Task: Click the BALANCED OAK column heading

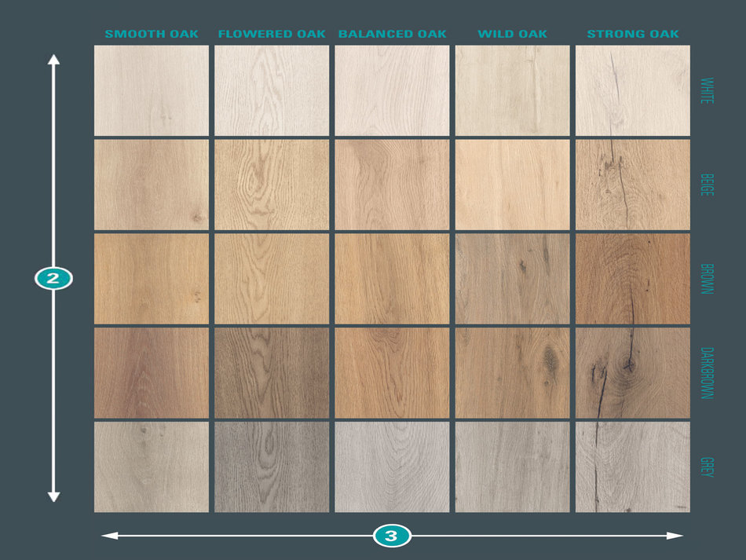Action: point(392,34)
